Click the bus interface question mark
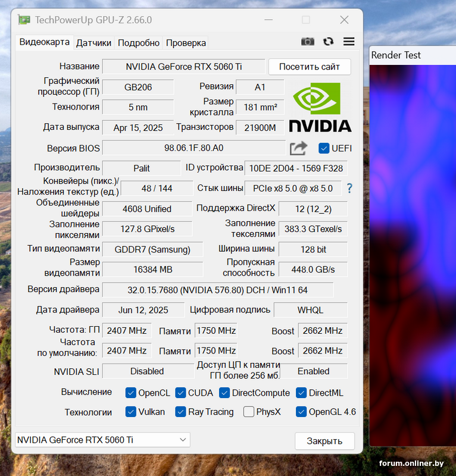This screenshot has width=456, height=476. coord(349,189)
